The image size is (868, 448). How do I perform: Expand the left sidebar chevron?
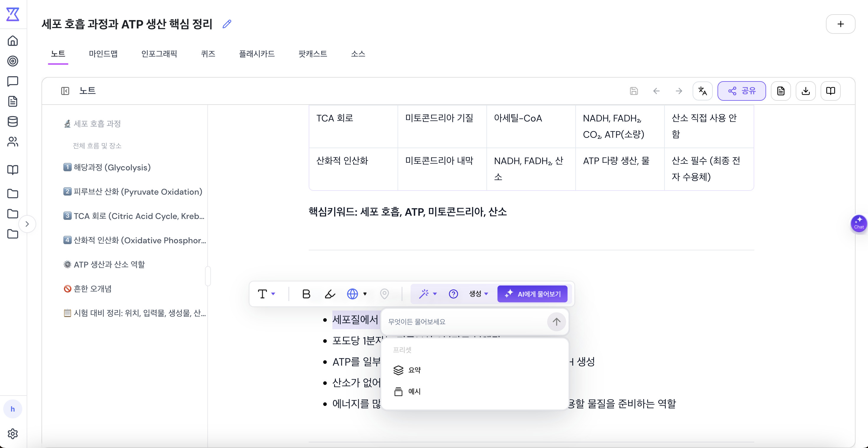point(27,224)
